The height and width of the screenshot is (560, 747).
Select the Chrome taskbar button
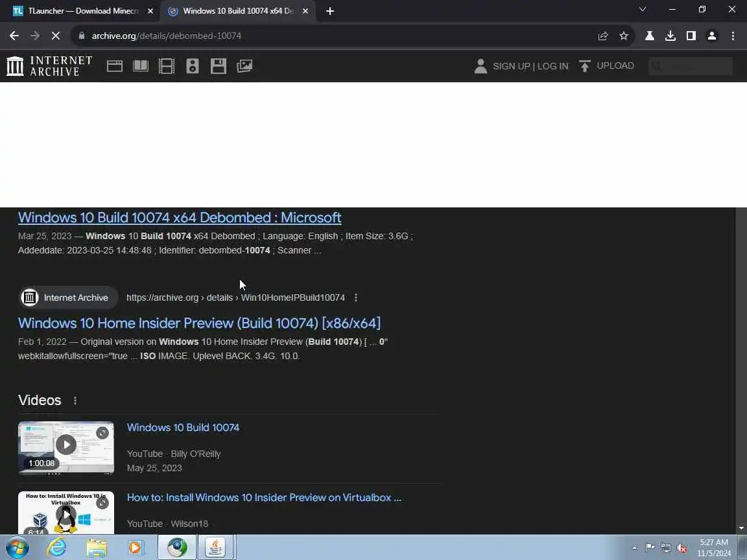tap(177, 547)
